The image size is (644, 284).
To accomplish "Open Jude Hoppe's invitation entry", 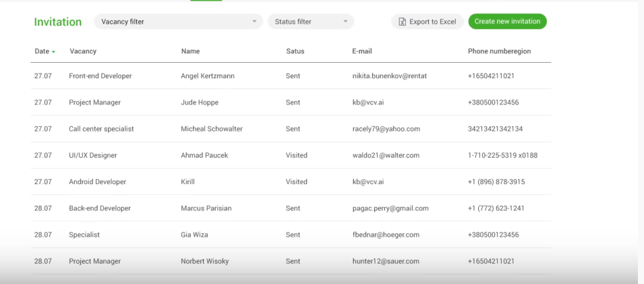I will point(200,103).
